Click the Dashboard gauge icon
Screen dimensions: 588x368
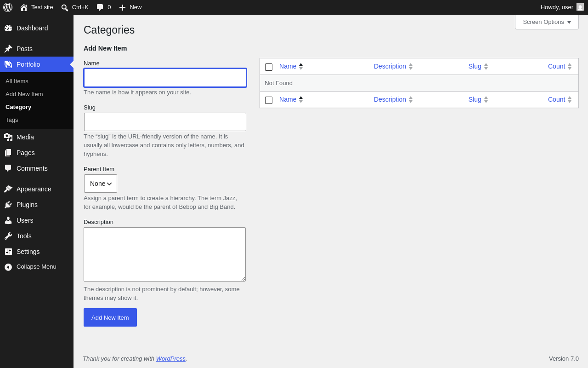coord(8,28)
